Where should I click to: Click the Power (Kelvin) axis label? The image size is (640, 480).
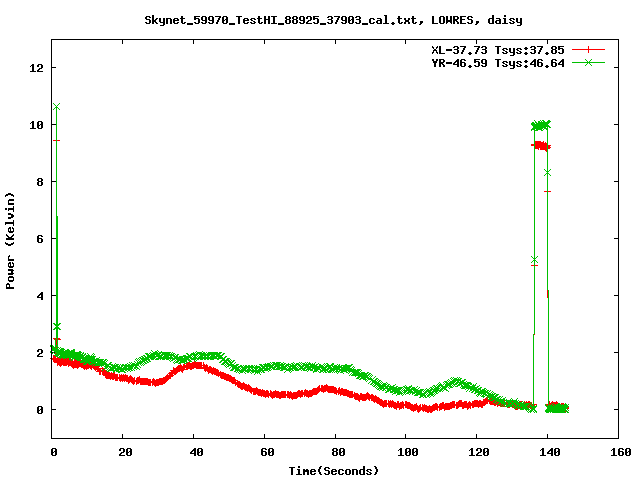[x=10, y=241]
